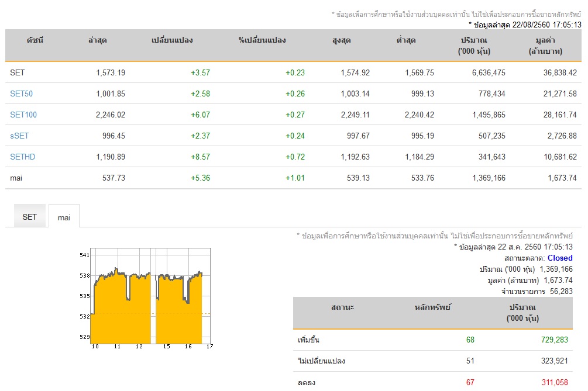Open the SET50 index link

point(22,94)
